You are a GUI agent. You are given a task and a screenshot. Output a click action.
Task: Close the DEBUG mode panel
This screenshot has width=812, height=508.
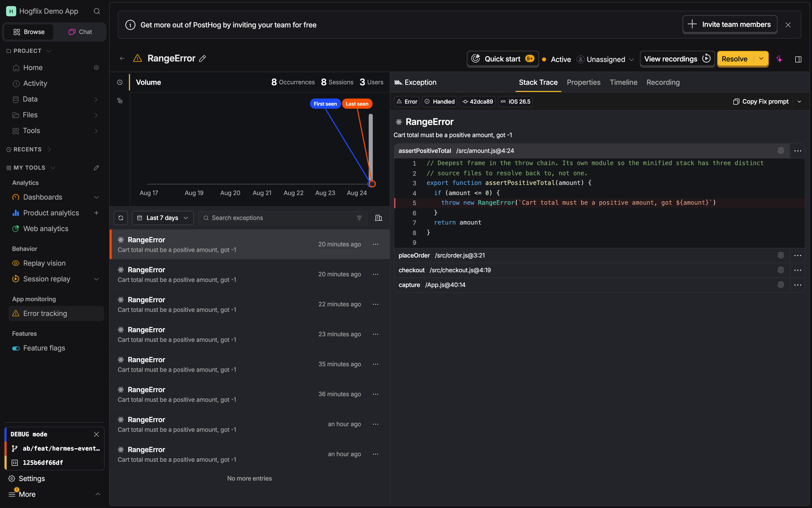click(x=96, y=434)
